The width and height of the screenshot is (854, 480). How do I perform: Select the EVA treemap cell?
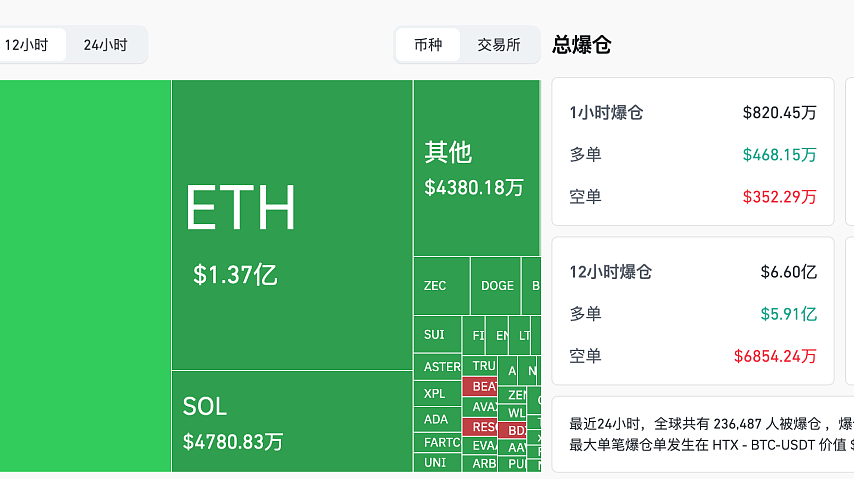480,446
